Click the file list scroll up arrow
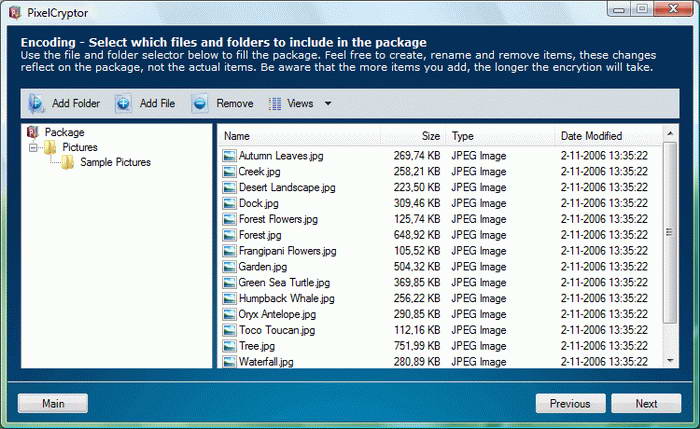Screen dimensions: 700x429 pyautogui.click(x=670, y=133)
